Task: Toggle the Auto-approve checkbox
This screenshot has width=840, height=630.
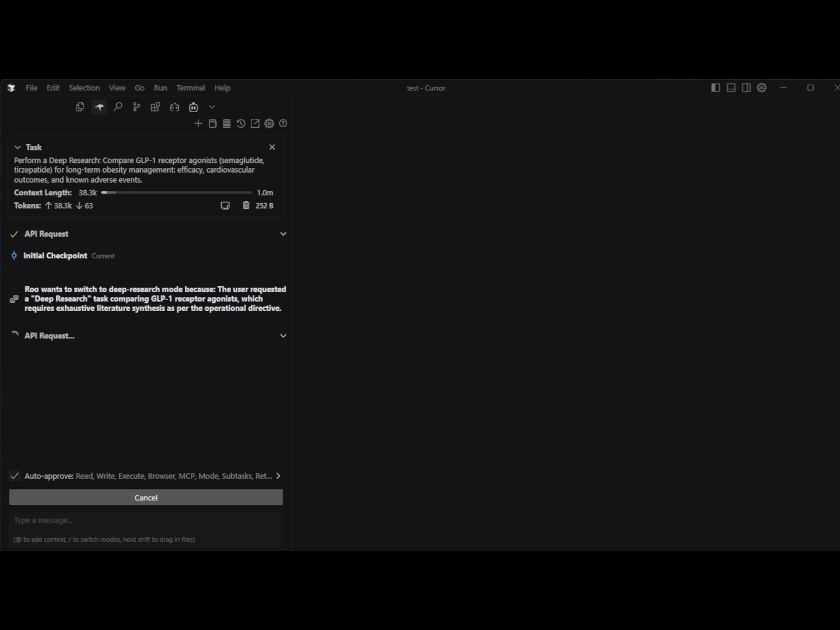Action: pos(15,475)
